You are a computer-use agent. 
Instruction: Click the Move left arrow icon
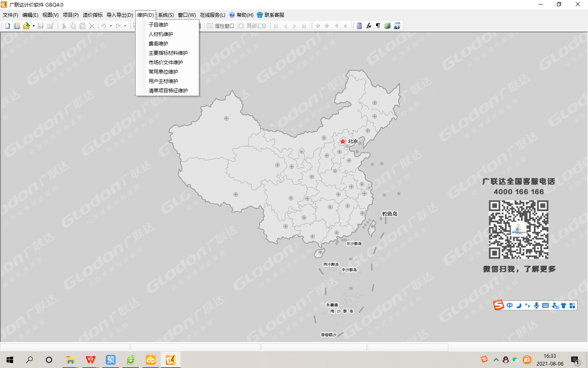pyautogui.click(x=318, y=26)
